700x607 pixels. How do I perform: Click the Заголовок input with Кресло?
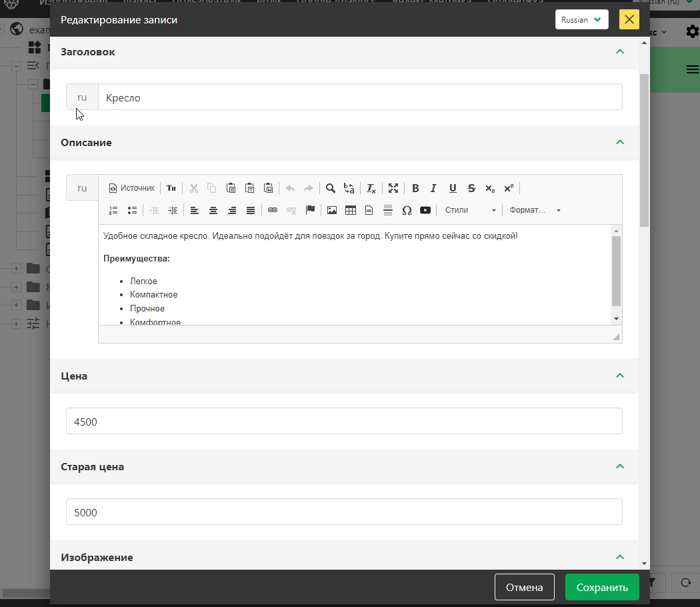[x=360, y=97]
